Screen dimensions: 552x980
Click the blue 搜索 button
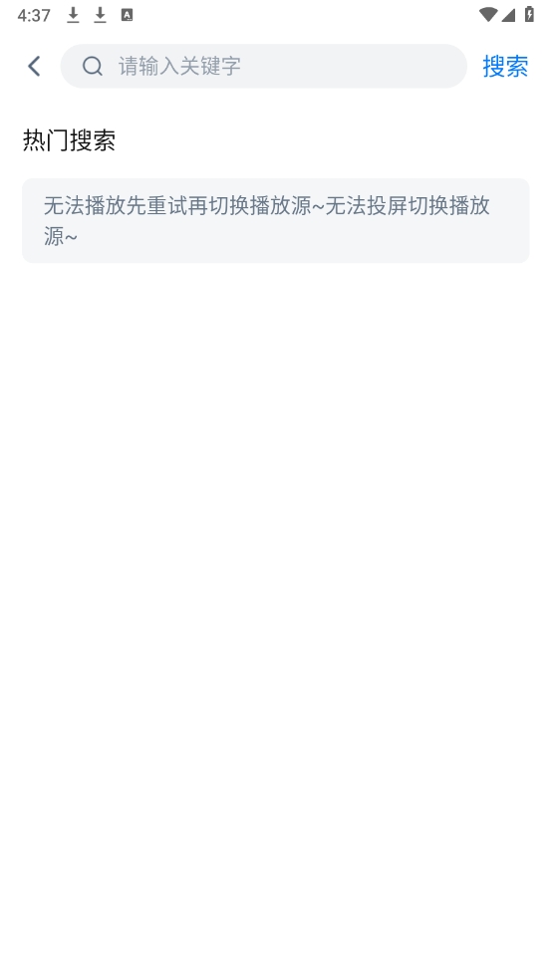click(505, 67)
